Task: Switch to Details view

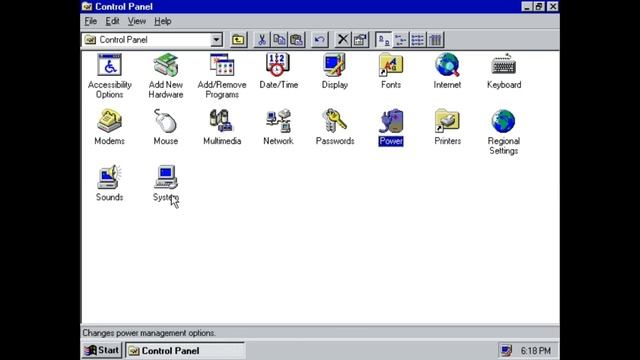Action: coord(436,40)
